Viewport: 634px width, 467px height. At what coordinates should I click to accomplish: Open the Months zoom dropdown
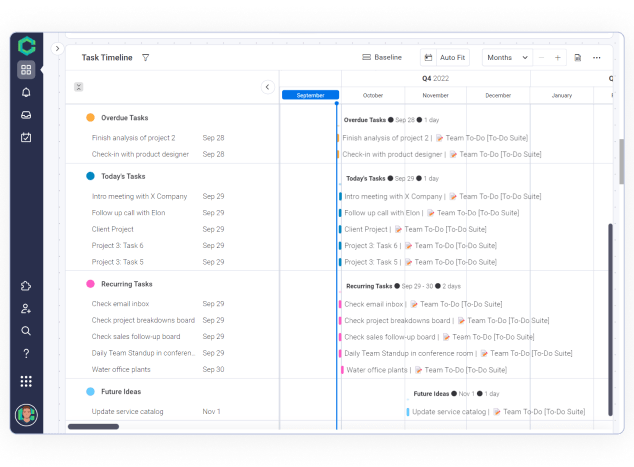click(507, 57)
